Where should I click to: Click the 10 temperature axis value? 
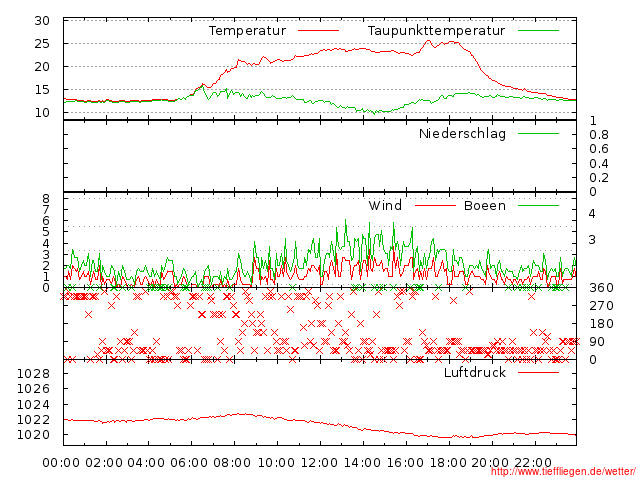pos(42,113)
